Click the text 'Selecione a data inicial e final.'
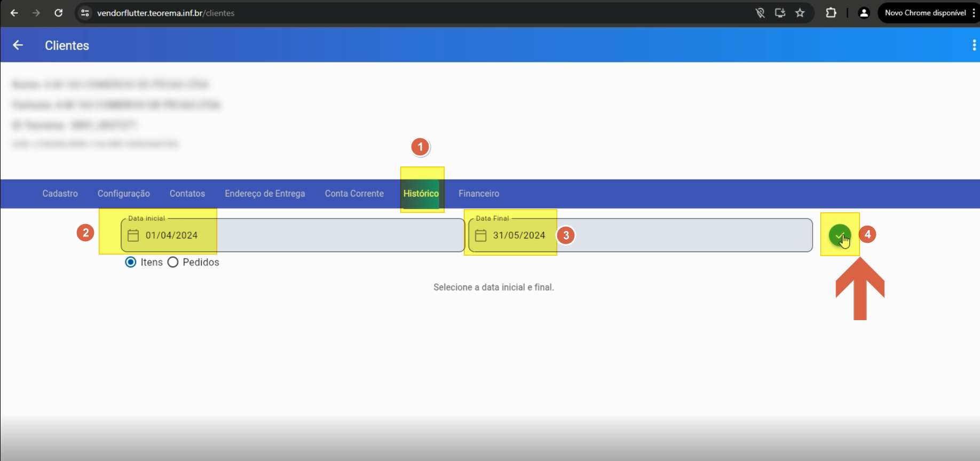980x461 pixels. click(493, 287)
